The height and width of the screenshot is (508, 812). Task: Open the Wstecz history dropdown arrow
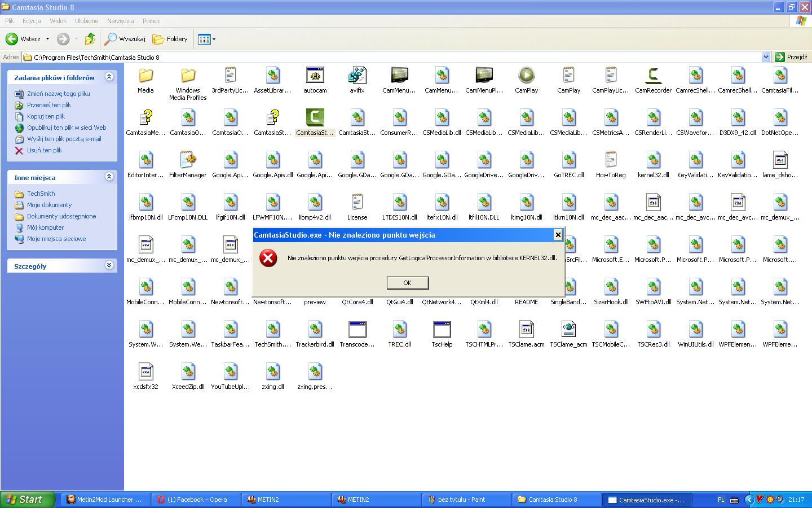(x=47, y=39)
